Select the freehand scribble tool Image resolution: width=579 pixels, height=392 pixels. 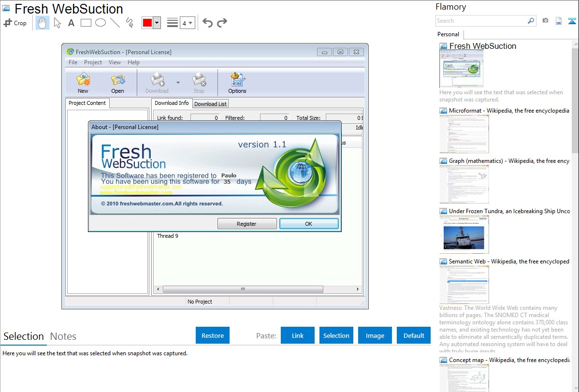pos(130,23)
